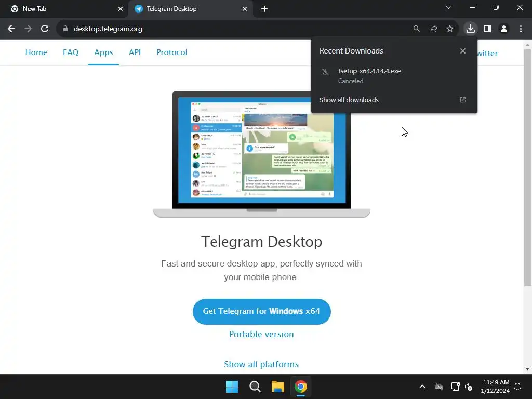Image resolution: width=532 pixels, height=399 pixels.
Task: Click the OneDrive cloud tray icon
Action: 439,387
